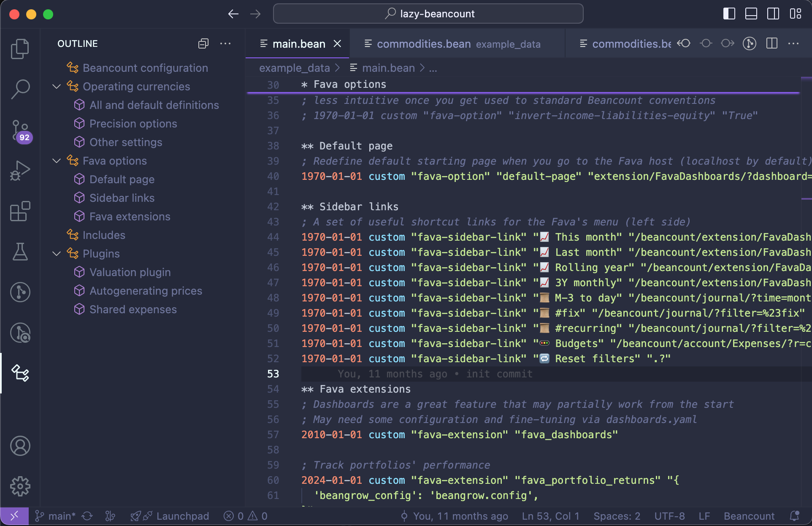This screenshot has width=812, height=526.
Task: Open editor more actions menu
Action: 793,43
